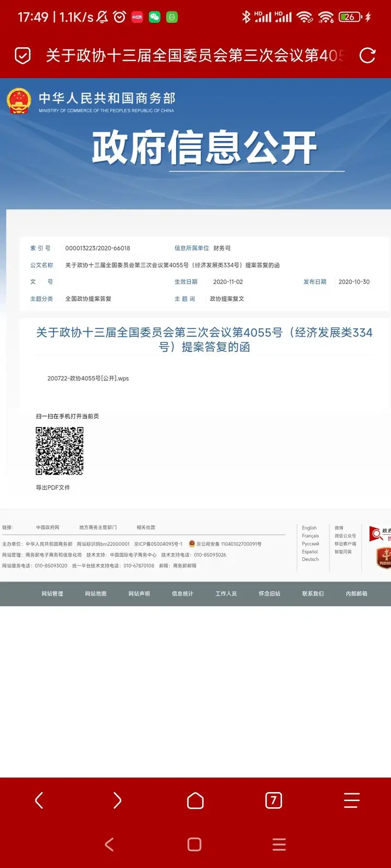Open the 中国政府网 footer link
This screenshot has width=391, height=868.
[48, 527]
